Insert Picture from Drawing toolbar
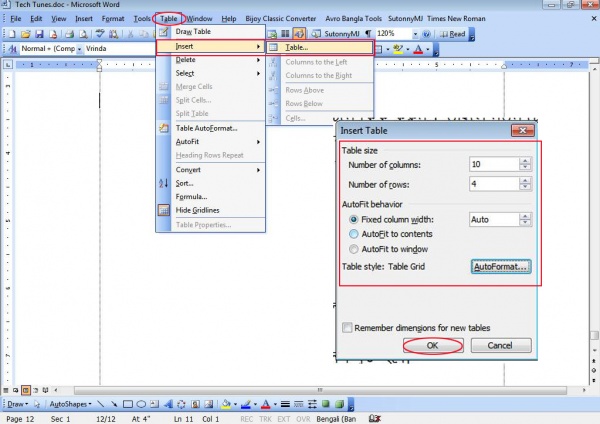600x424 pixels. [209, 404]
